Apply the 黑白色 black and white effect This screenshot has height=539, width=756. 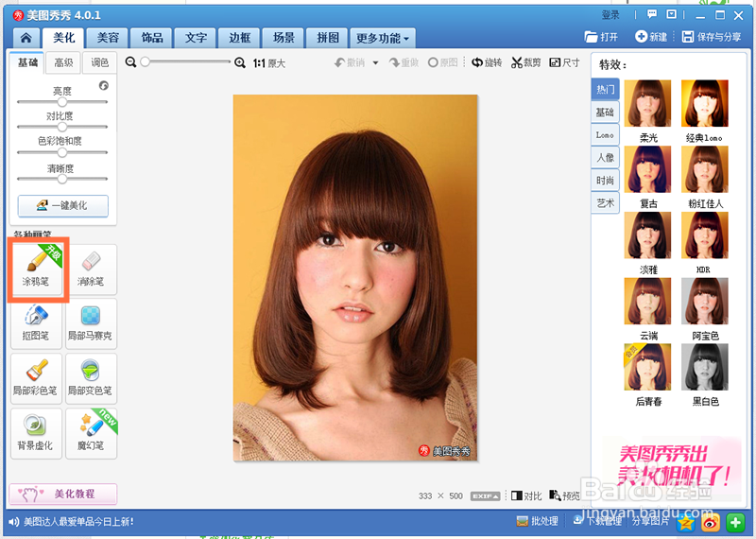(705, 367)
